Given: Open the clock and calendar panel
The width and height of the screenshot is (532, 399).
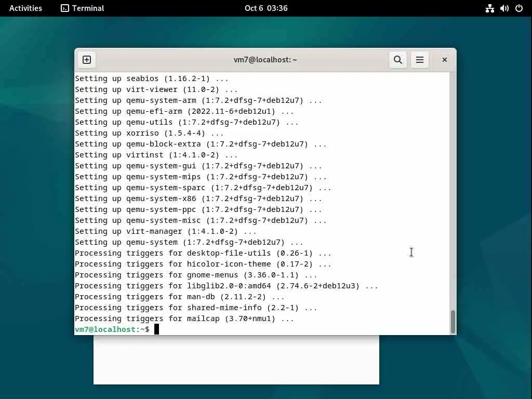Looking at the screenshot, I should coord(266,8).
